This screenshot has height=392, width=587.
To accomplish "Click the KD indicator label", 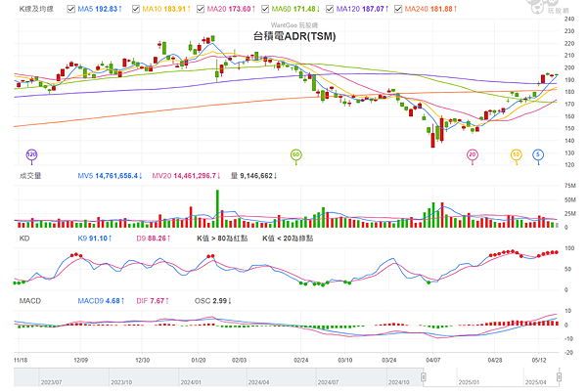I will point(24,238).
